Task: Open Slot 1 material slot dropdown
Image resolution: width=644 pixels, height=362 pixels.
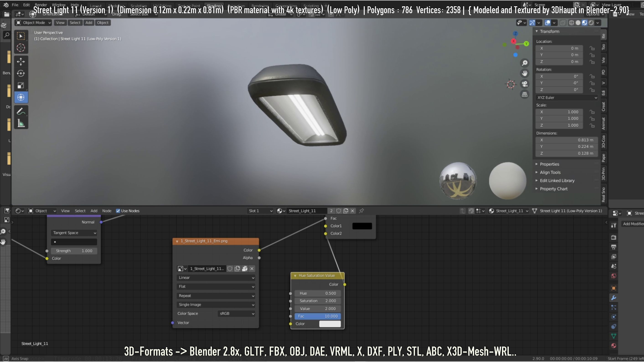Action: 260,211
